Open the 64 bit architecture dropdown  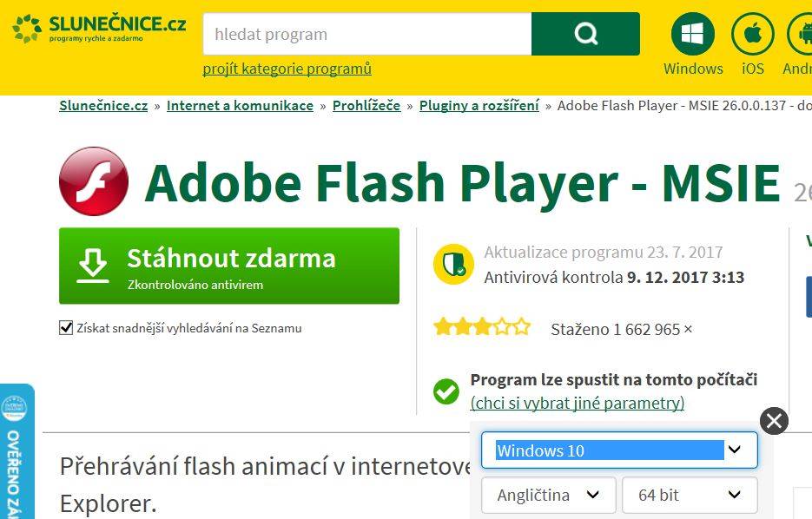690,496
